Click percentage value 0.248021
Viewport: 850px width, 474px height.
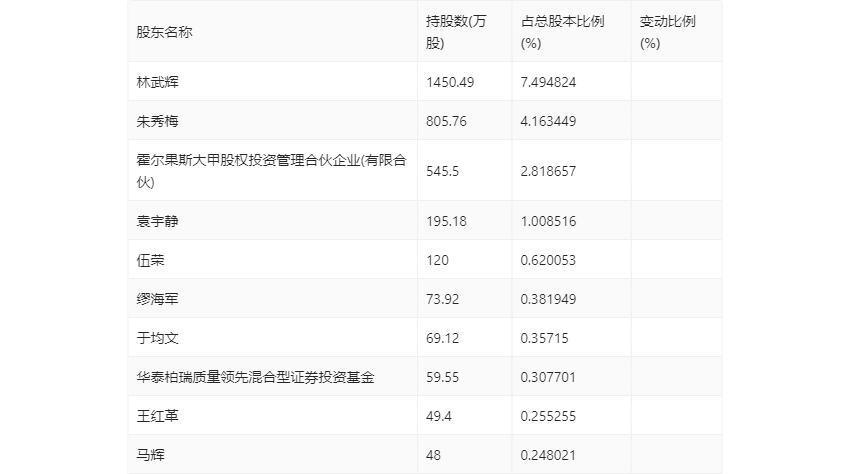(x=548, y=455)
